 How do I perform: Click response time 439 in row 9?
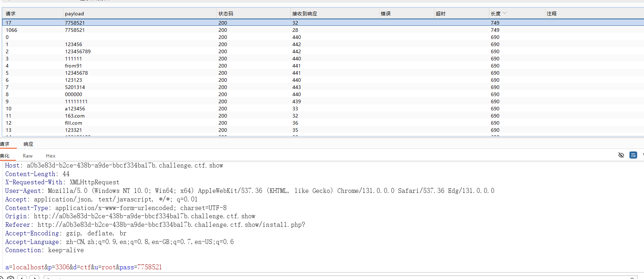click(x=296, y=101)
